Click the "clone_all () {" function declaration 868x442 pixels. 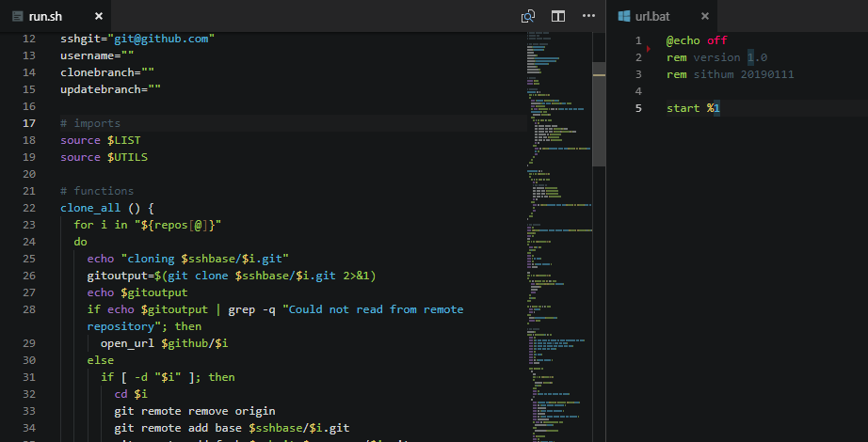106,208
